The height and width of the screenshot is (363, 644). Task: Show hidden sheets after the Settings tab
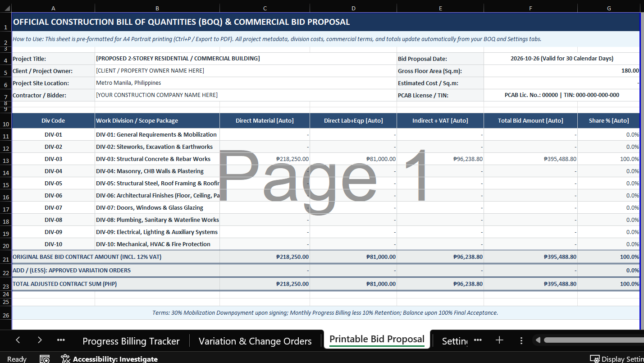(478, 340)
